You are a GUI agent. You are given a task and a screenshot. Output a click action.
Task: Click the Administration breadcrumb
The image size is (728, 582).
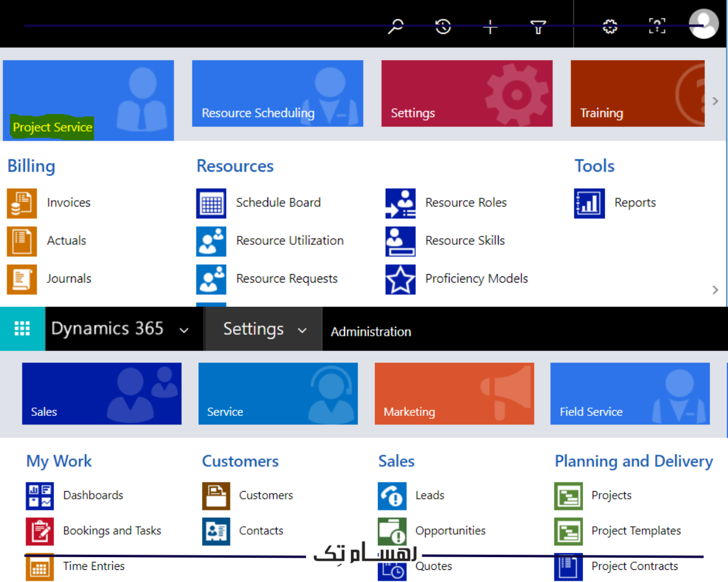371,332
